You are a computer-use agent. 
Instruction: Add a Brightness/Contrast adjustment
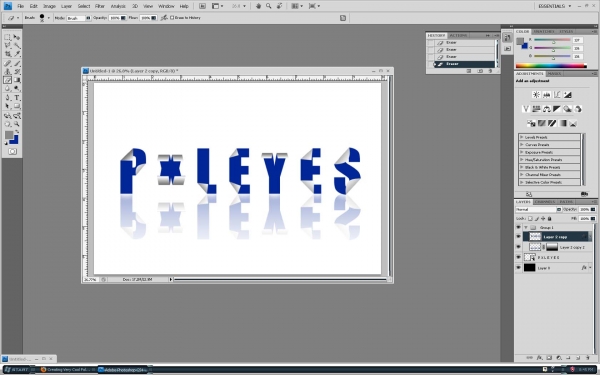click(x=536, y=95)
